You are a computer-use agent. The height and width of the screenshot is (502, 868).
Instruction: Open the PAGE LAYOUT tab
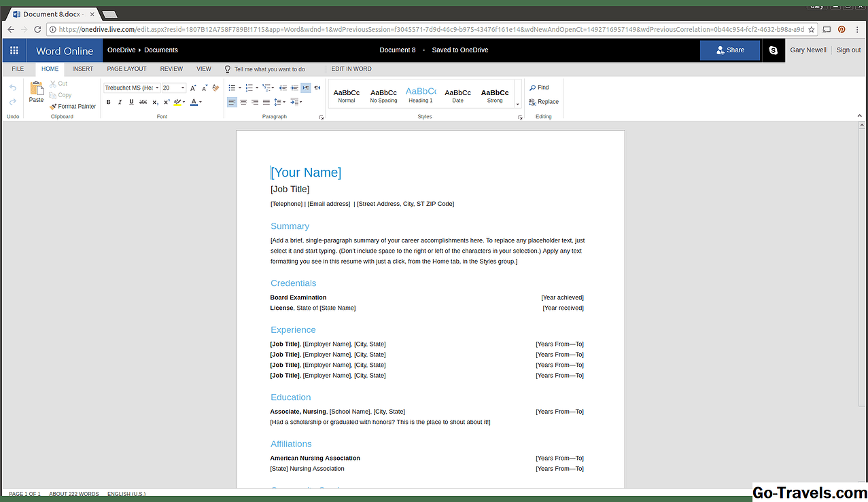click(x=126, y=69)
